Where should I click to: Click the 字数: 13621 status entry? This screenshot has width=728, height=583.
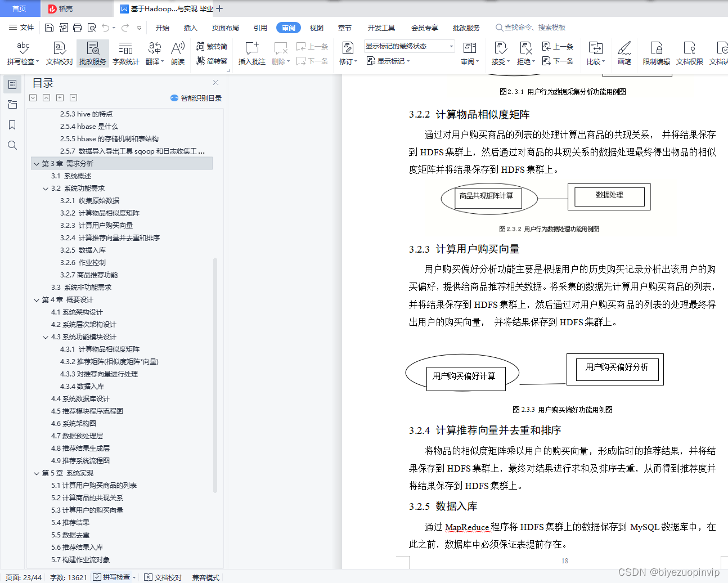click(x=69, y=577)
